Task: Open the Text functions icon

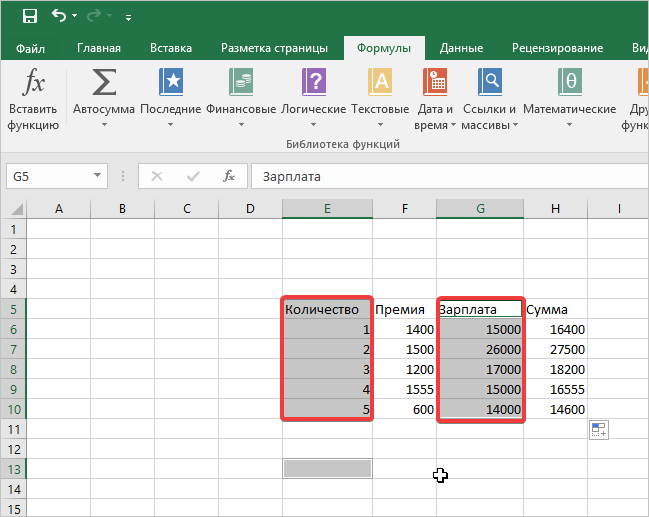Action: coord(380,84)
